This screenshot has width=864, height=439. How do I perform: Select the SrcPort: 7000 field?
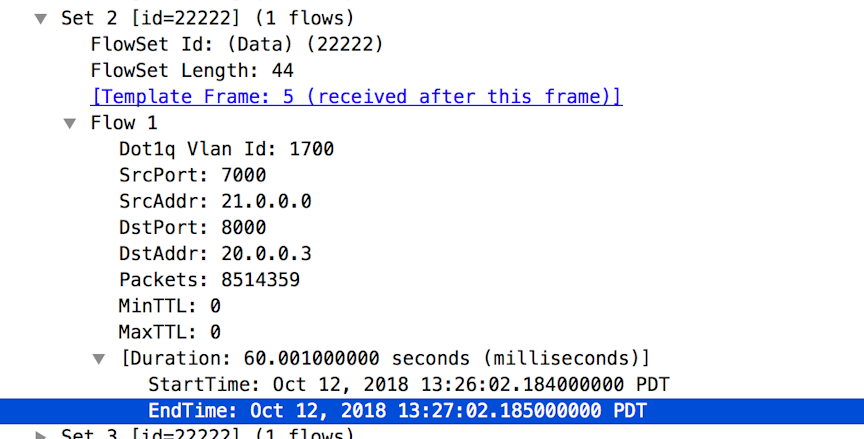[x=193, y=175]
